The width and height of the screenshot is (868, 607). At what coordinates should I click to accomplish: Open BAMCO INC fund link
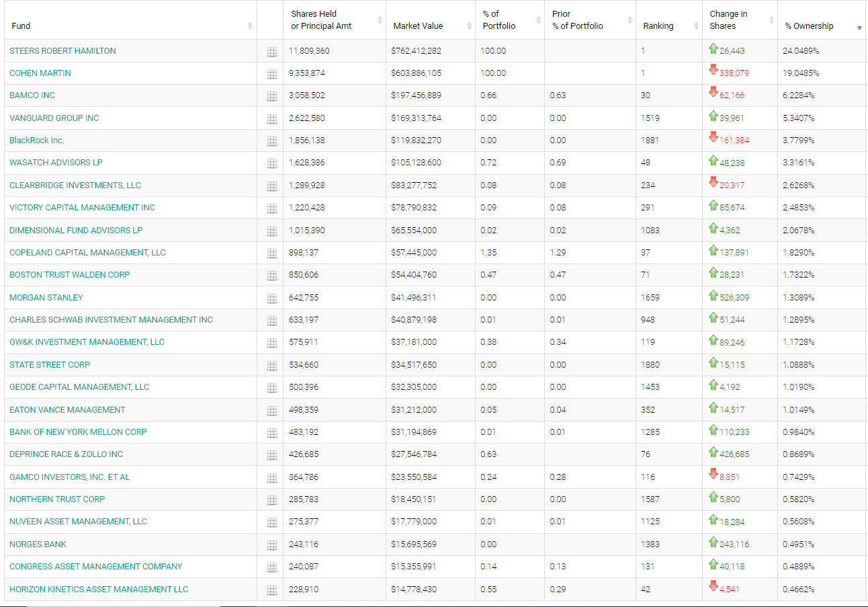tap(32, 95)
